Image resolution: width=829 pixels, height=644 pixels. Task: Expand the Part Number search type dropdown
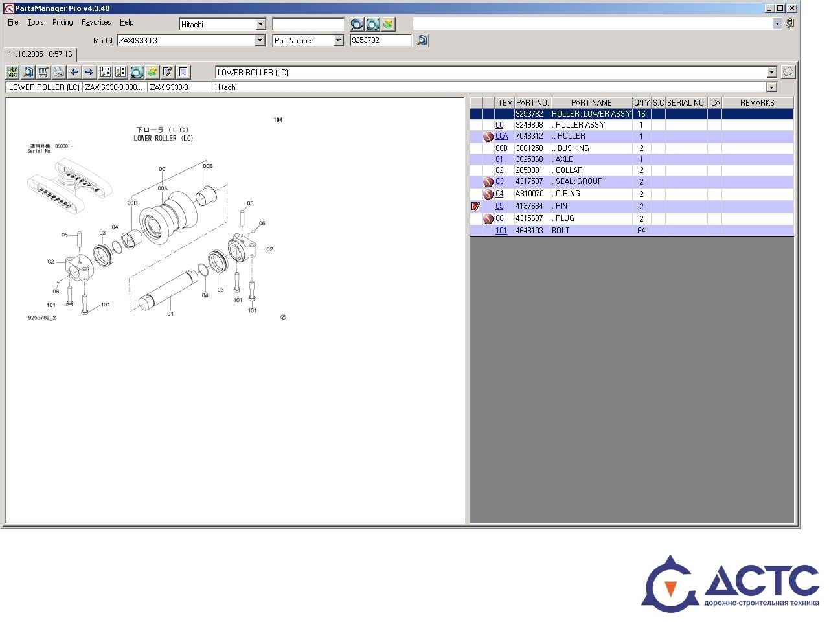(338, 40)
